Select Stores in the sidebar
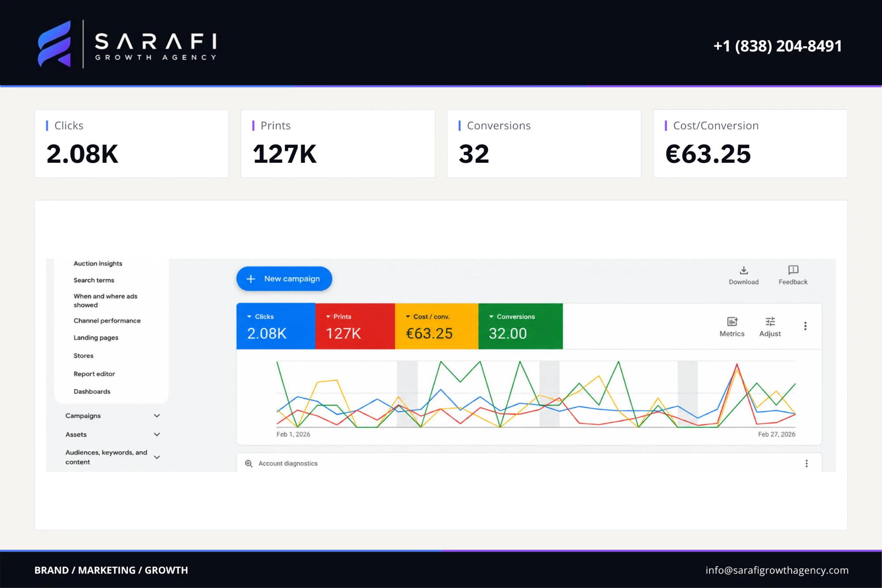This screenshot has width=882, height=588. (83, 356)
